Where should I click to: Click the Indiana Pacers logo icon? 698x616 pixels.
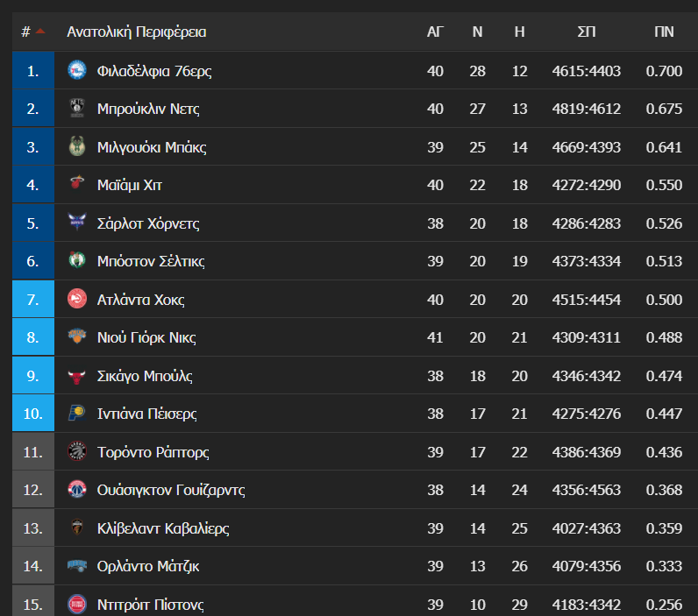77,414
